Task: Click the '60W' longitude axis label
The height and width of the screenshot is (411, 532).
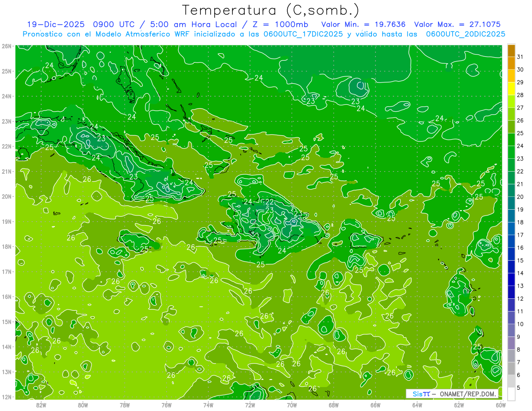Action: click(501, 405)
